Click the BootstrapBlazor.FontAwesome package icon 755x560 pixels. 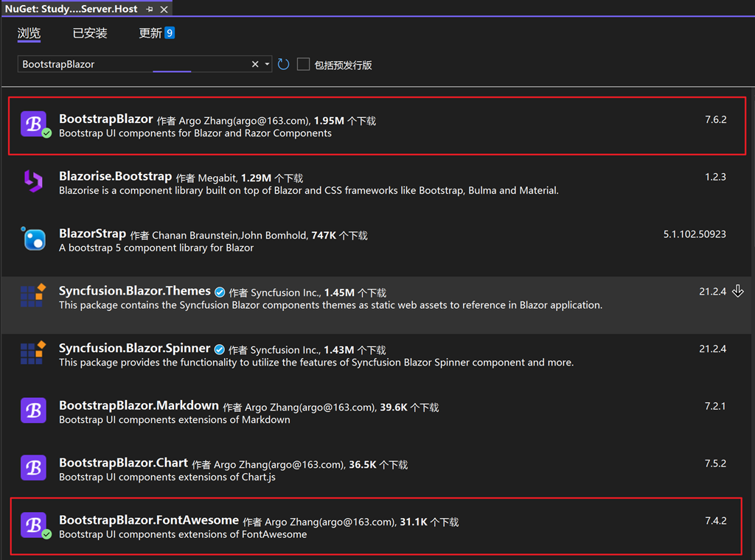[x=34, y=525]
